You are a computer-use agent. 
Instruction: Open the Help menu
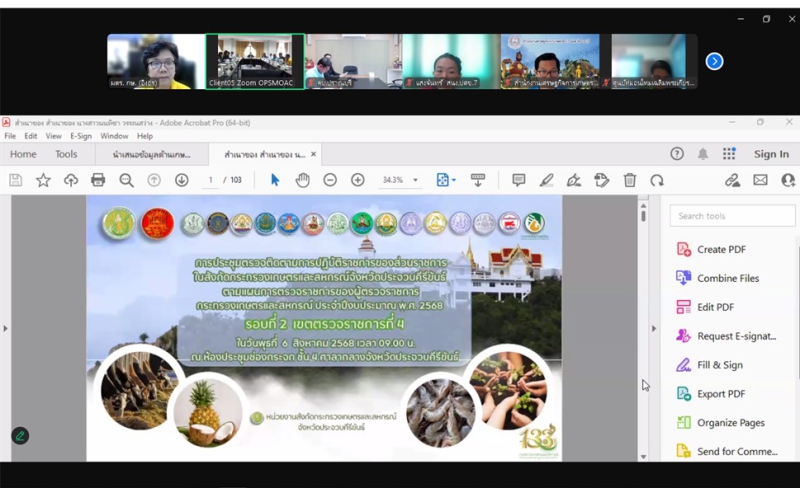point(145,136)
